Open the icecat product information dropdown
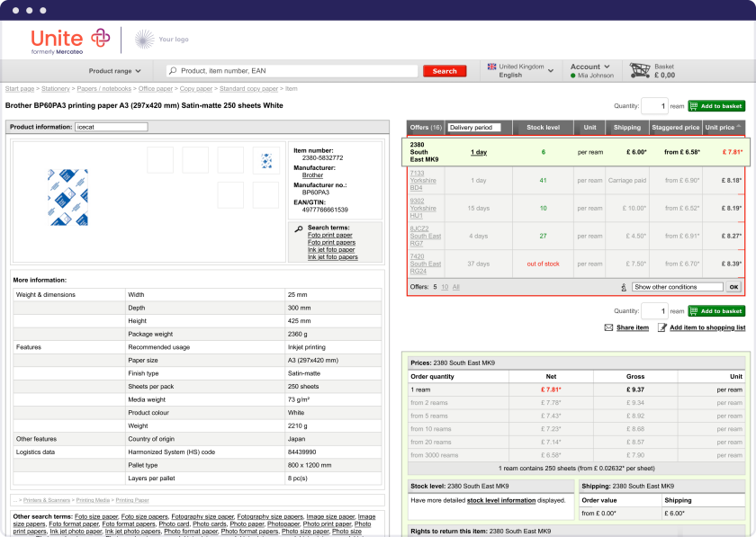Screen dimensions: 756x537 [112, 127]
